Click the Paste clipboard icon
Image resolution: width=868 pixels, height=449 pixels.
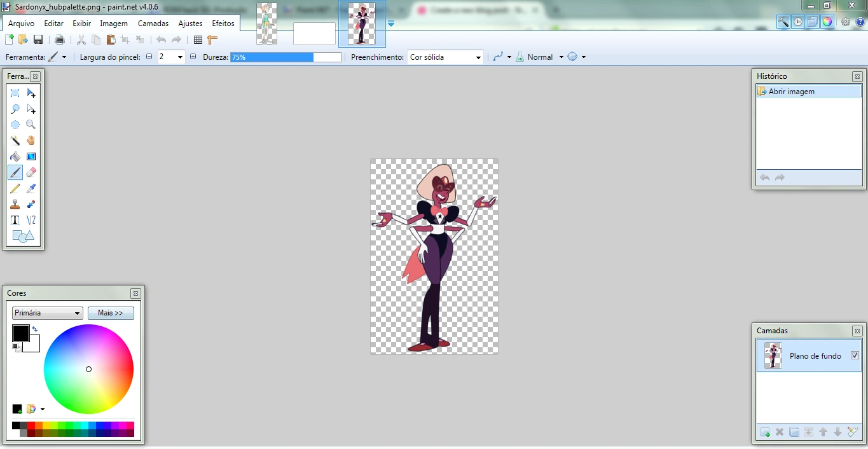111,39
